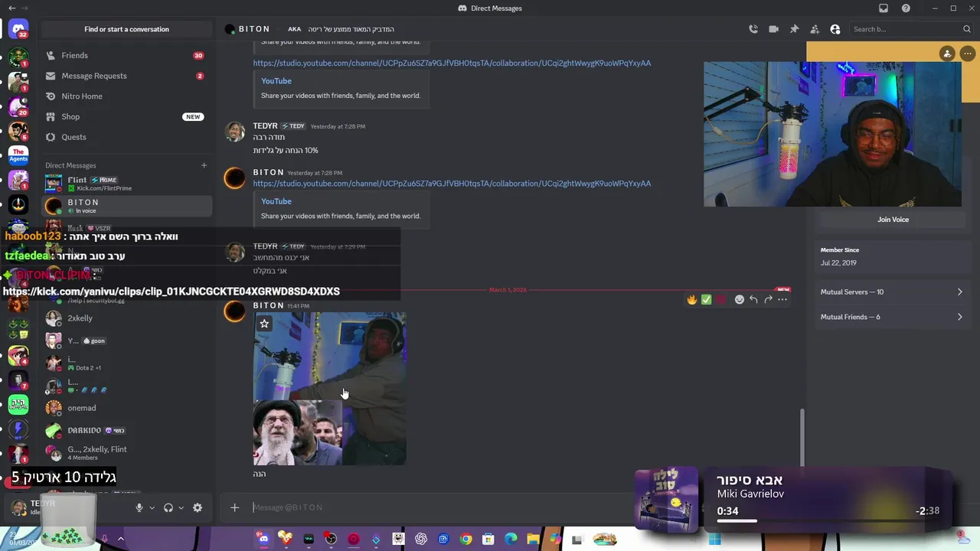
Task: Open the group DM with 4 Members
Action: 126,453
